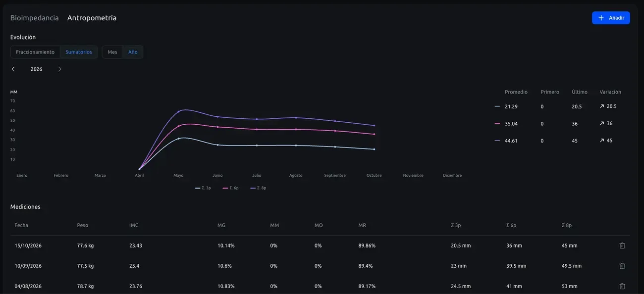Open the Bioimpedancia tab
The height and width of the screenshot is (294, 644).
[35, 18]
